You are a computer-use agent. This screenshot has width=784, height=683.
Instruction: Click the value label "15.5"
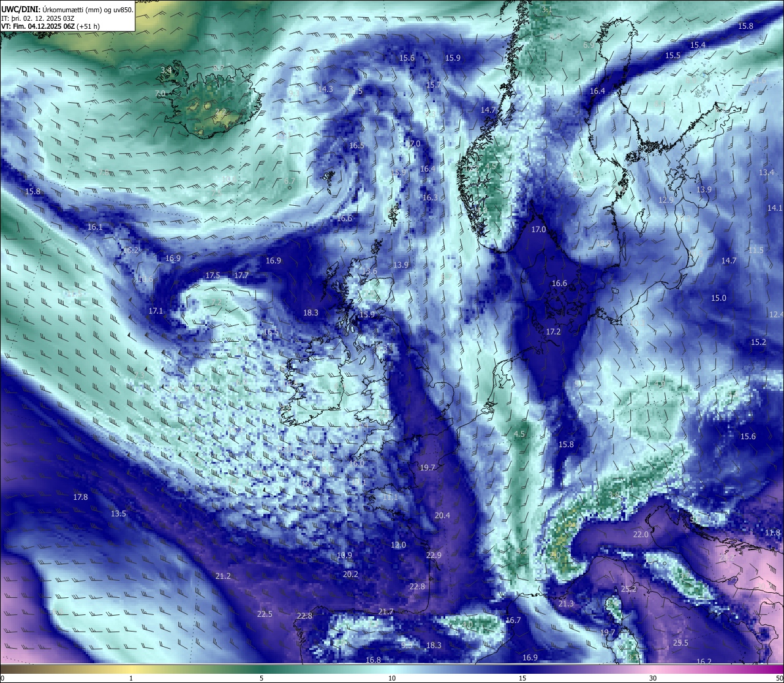(673, 56)
